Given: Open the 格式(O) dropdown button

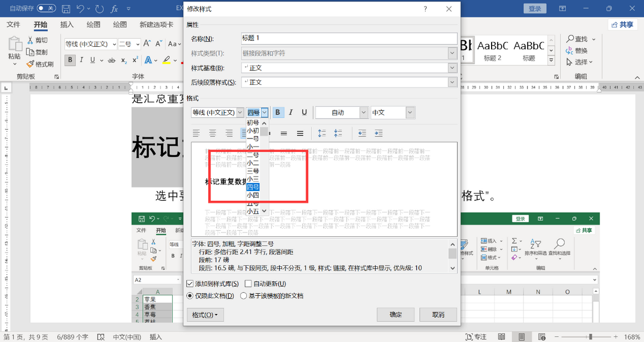Looking at the screenshot, I should coord(205,315).
